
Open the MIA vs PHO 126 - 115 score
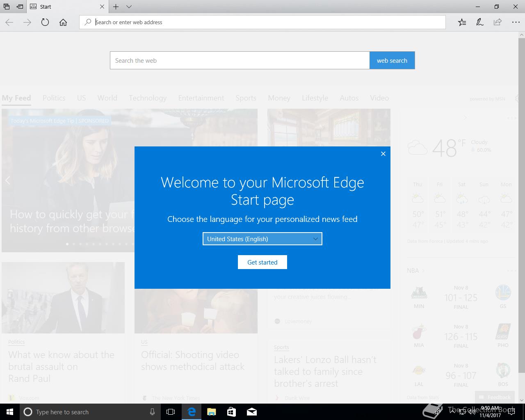pos(461,337)
